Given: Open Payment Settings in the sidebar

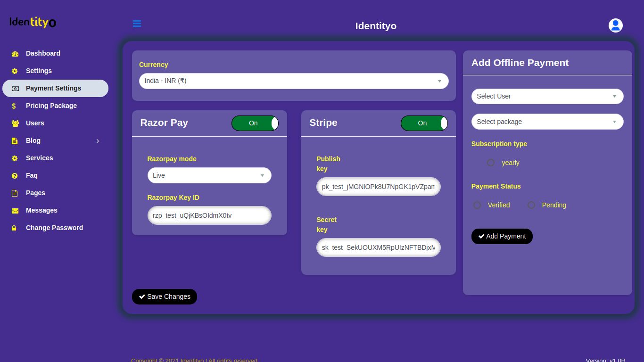Looking at the screenshot, I should tap(56, 89).
